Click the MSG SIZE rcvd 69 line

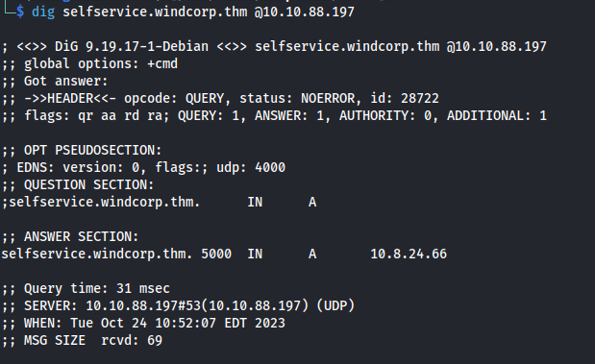(82, 340)
